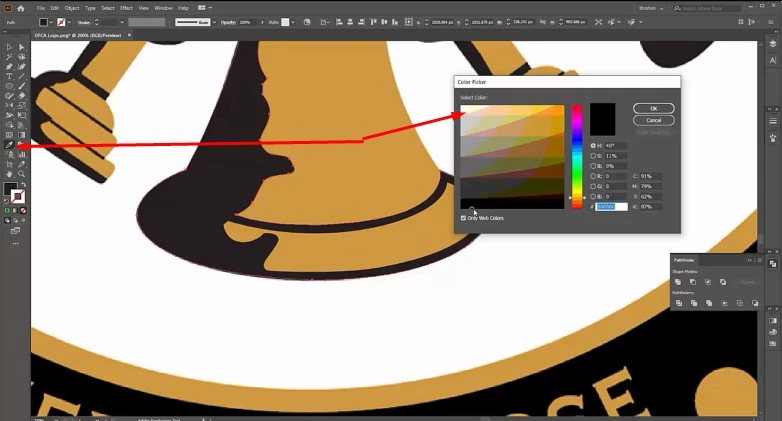The image size is (782, 421).
Task: Click Crop icon in Pathfinders row
Action: (724, 303)
